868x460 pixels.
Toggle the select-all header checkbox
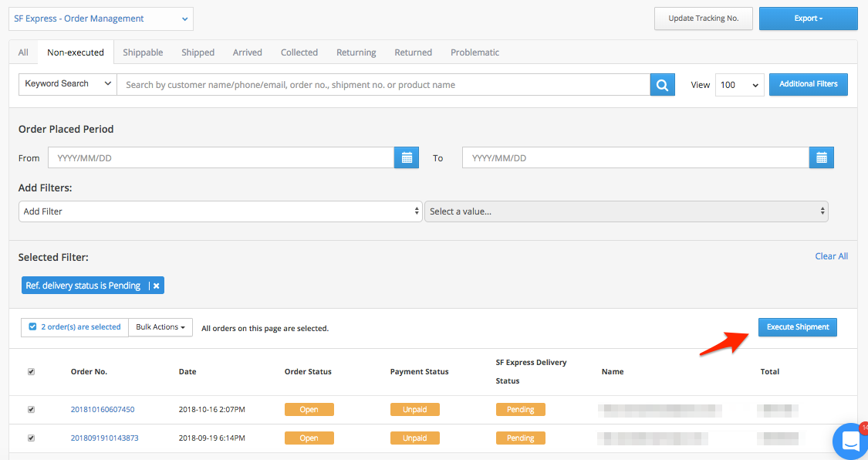pos(31,371)
